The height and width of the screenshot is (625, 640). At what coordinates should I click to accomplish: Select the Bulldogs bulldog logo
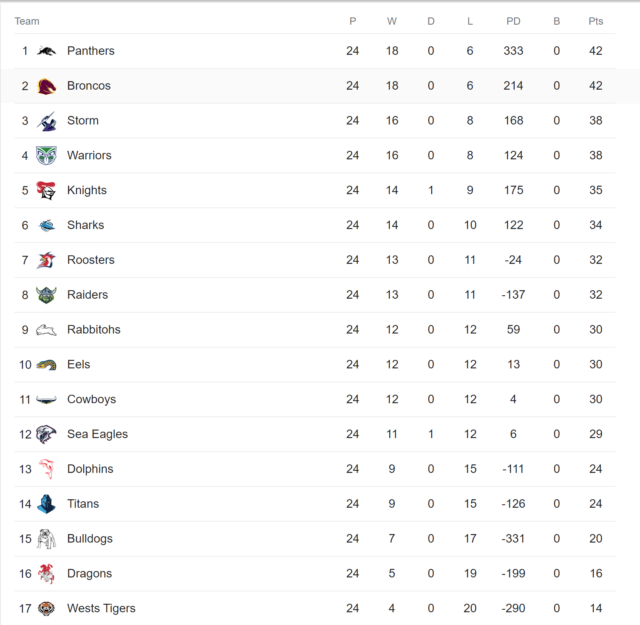[46, 539]
